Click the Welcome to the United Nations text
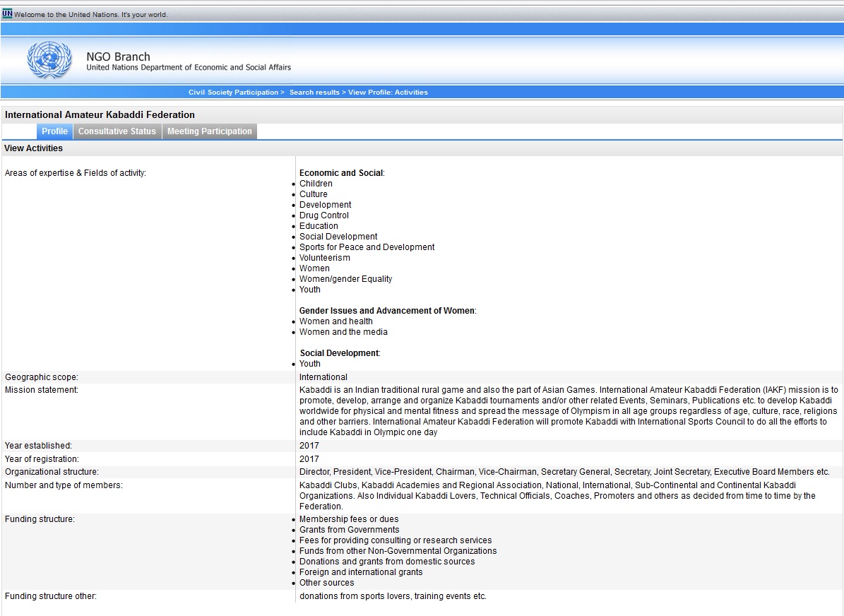 [90, 15]
